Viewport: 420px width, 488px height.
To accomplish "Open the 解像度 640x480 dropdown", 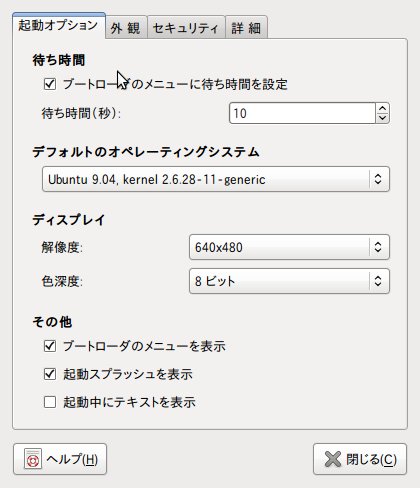I will pos(289,247).
